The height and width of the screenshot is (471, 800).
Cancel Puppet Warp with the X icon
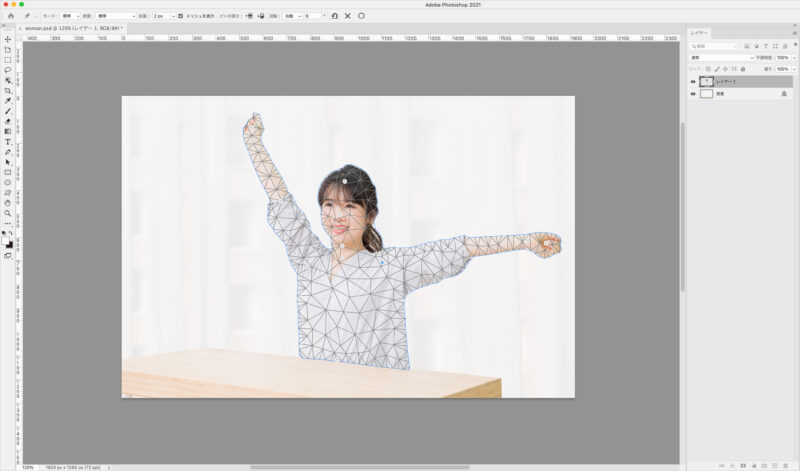pos(347,16)
